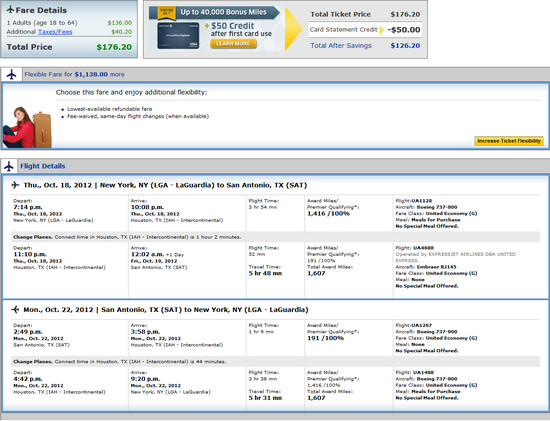This screenshot has width=550, height=421.
Task: Click Increase Ticket Flexibility button
Action: [x=509, y=141]
